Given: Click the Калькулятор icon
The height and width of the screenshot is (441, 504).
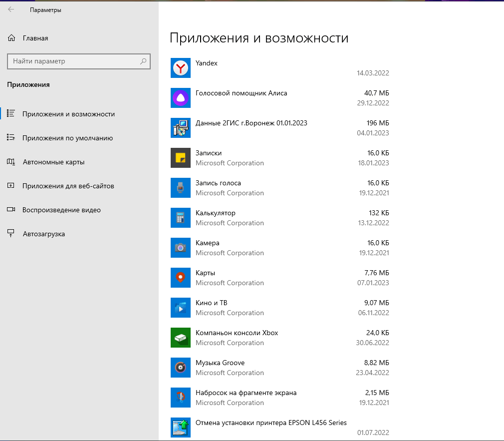Looking at the screenshot, I should pyautogui.click(x=180, y=217).
